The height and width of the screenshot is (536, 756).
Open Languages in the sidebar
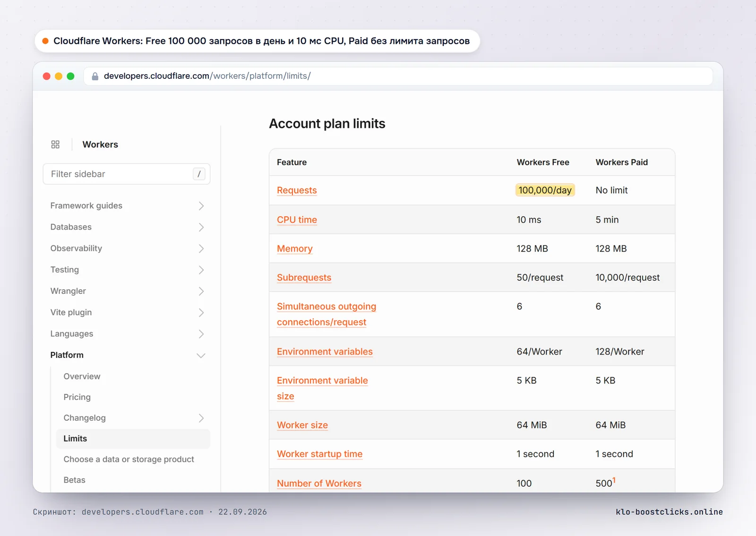click(72, 334)
